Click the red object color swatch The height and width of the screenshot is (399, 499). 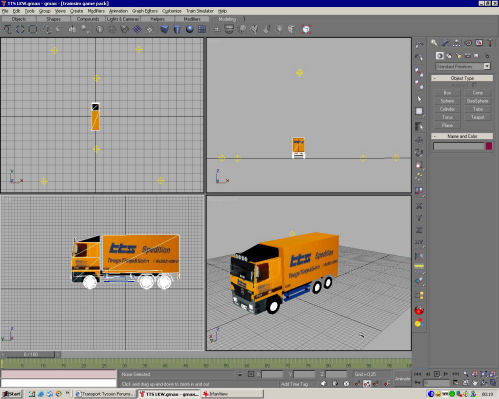[x=489, y=146]
